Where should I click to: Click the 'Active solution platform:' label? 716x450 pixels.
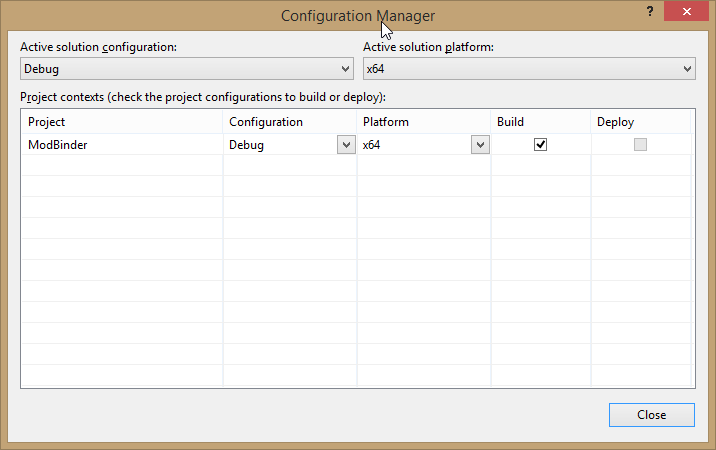click(429, 47)
